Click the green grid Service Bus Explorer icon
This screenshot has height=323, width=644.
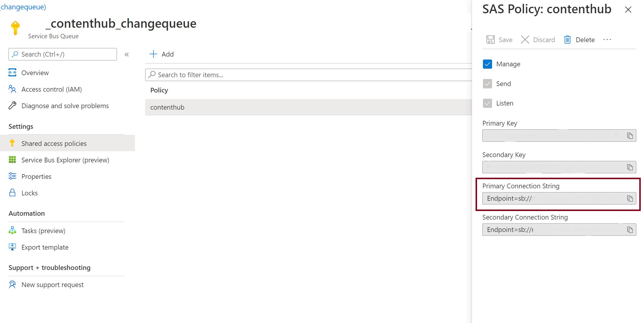(12, 160)
